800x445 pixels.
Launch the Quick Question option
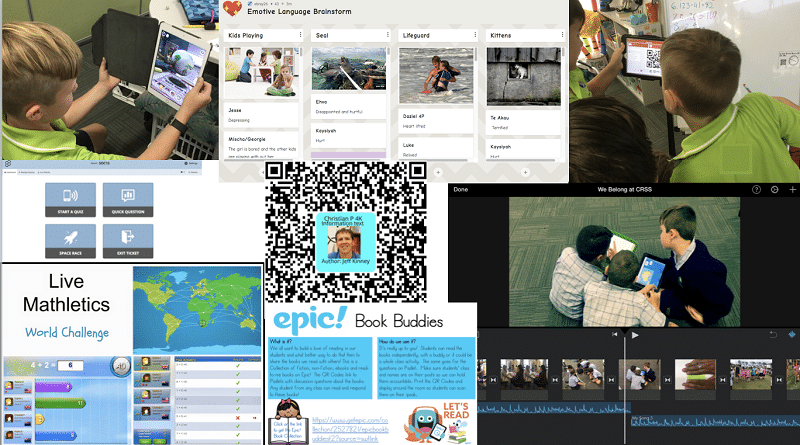129,199
